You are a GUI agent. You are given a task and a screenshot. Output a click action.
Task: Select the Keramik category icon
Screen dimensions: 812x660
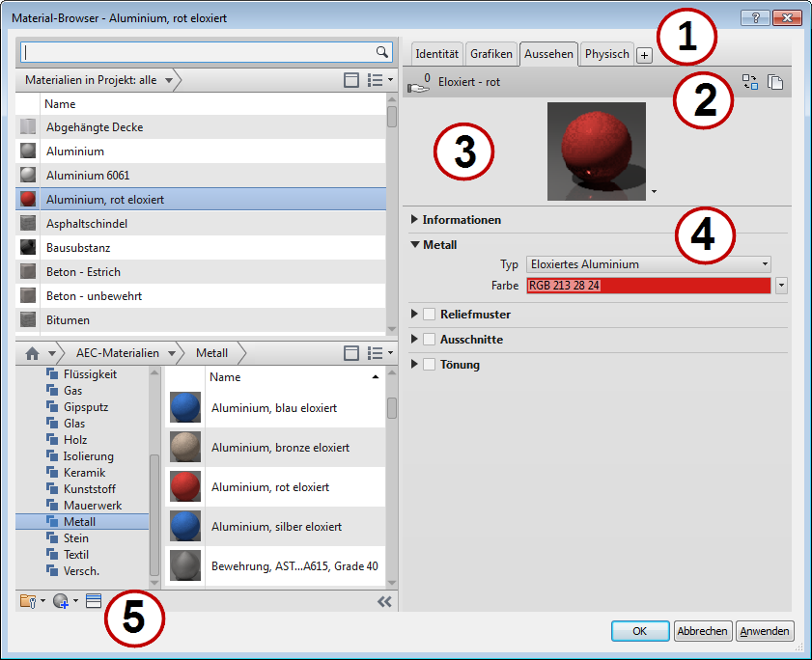[x=52, y=472]
